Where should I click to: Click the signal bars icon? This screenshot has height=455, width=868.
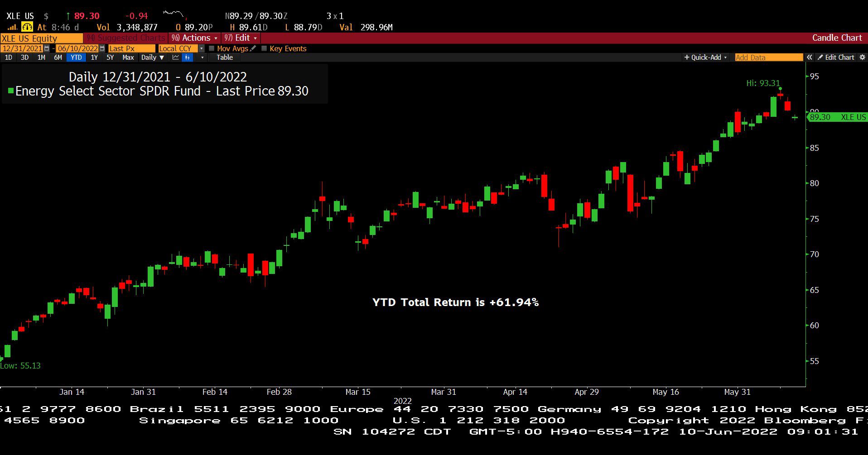coord(12,27)
